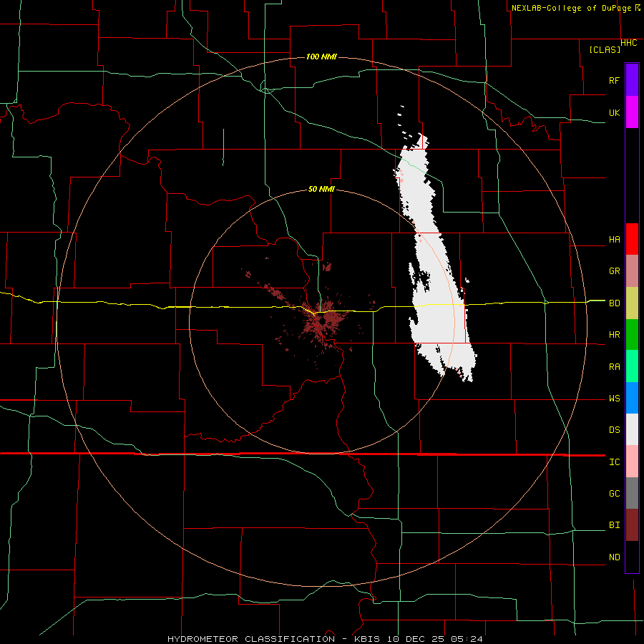This screenshot has width=644, height=644.
Task: Select the IC pink legend swatch
Action: click(632, 462)
